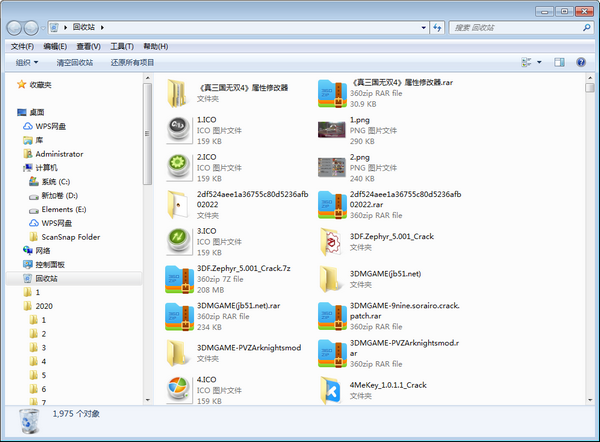This screenshot has width=600, height=442.
Task: Select the 《真三国无双4》属性修改器.rar archive icon
Action: (x=332, y=93)
